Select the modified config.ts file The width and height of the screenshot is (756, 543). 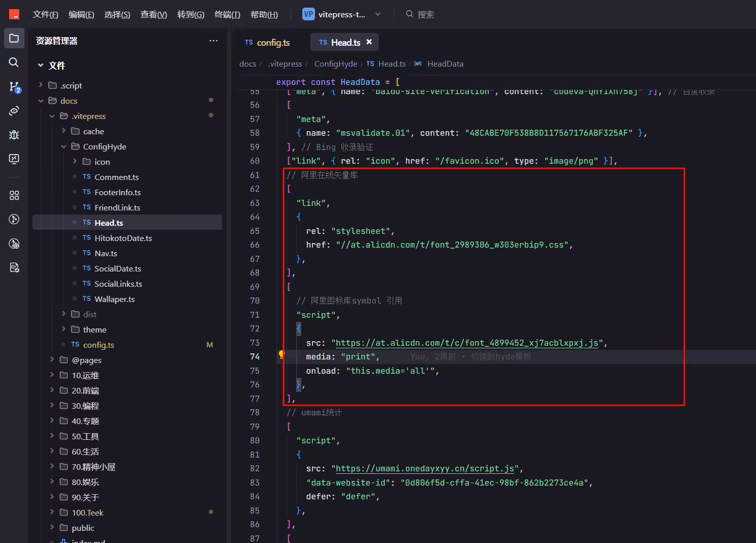(99, 345)
